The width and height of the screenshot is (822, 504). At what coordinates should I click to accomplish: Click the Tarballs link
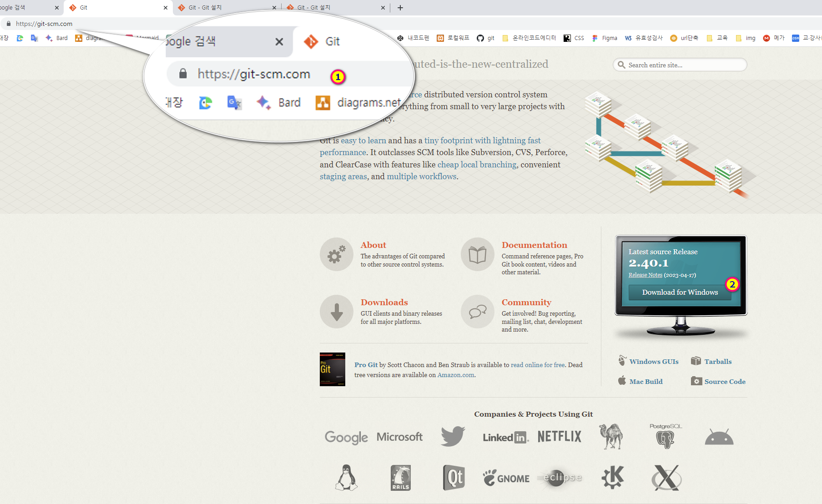pyautogui.click(x=718, y=362)
